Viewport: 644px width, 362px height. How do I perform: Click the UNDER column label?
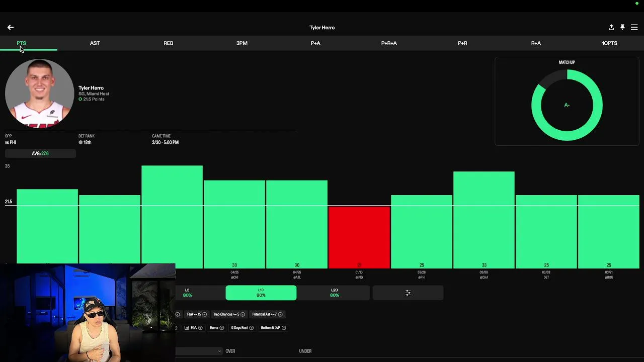pyautogui.click(x=305, y=351)
